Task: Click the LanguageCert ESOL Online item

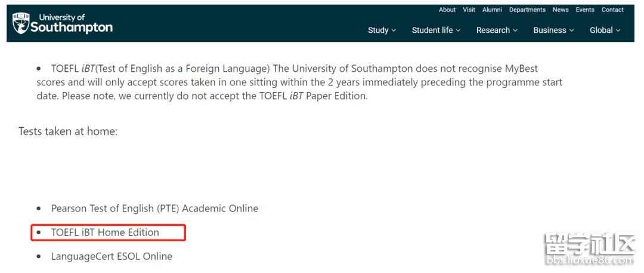Action: pyautogui.click(x=112, y=256)
